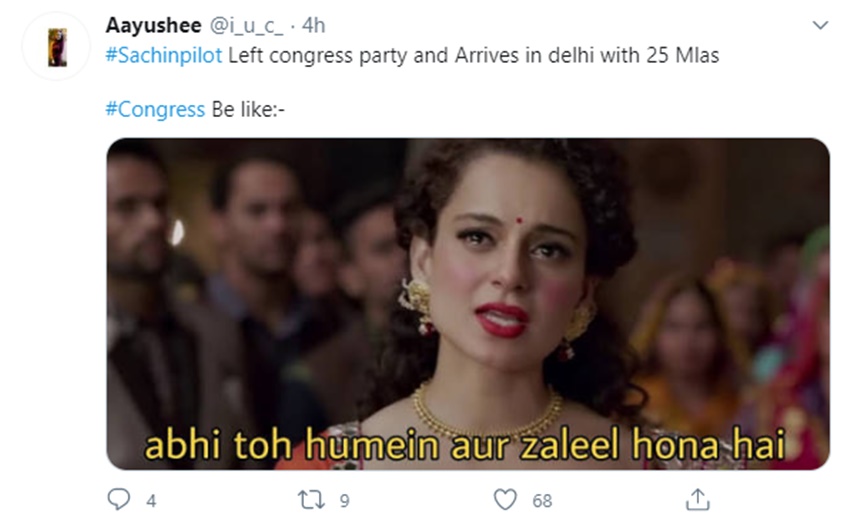View the likes count number 68

pyautogui.click(x=542, y=501)
